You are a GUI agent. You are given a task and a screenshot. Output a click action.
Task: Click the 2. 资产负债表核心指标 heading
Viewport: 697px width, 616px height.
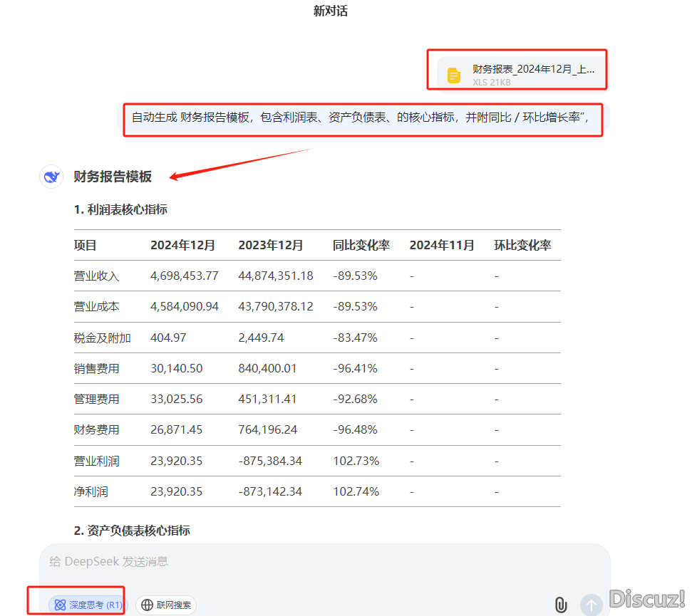click(x=132, y=531)
